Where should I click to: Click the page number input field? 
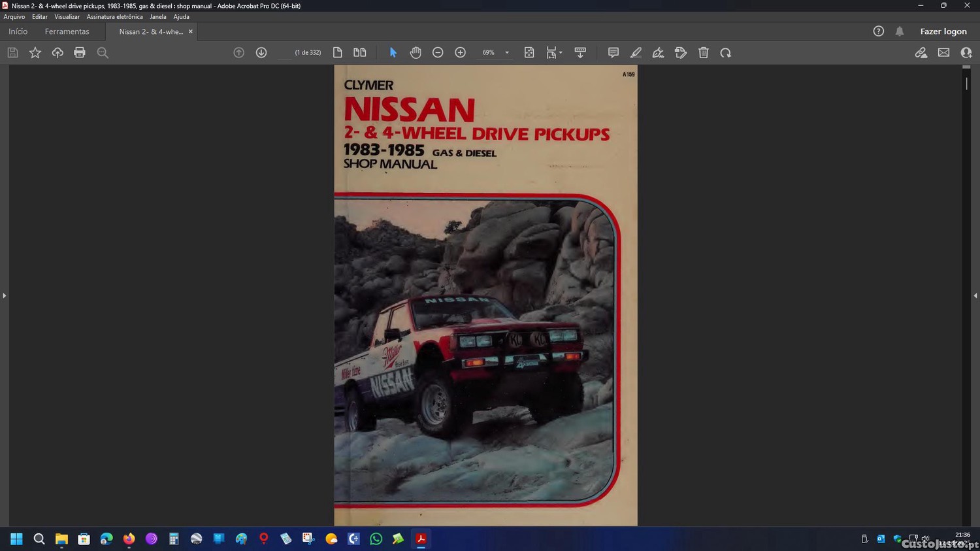click(x=284, y=52)
